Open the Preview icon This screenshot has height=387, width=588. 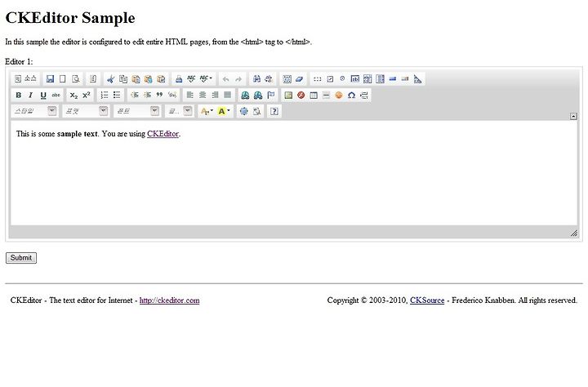(75, 78)
